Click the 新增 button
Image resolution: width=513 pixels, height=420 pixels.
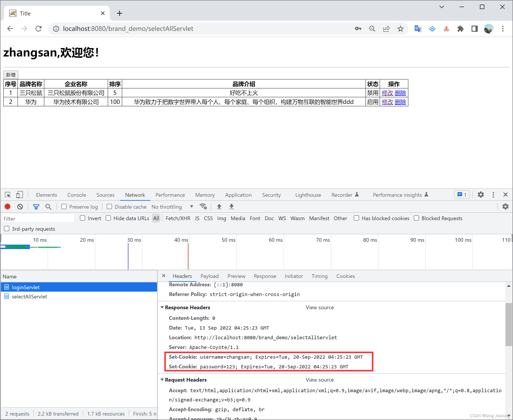click(11, 75)
